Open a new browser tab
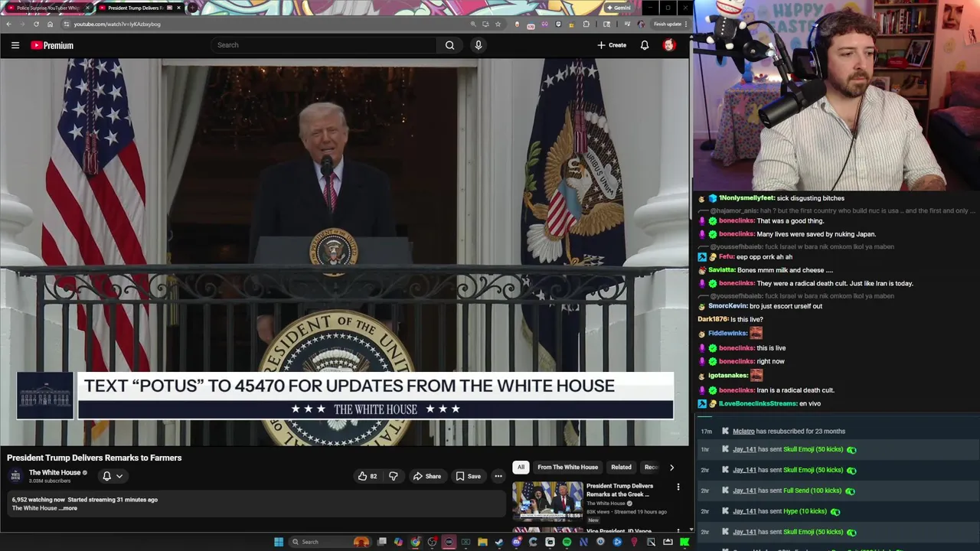The image size is (980, 551). click(192, 8)
